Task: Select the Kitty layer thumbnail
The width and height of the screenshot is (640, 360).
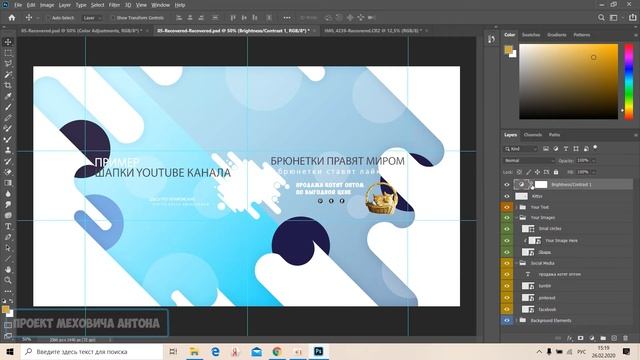Action: [521, 196]
